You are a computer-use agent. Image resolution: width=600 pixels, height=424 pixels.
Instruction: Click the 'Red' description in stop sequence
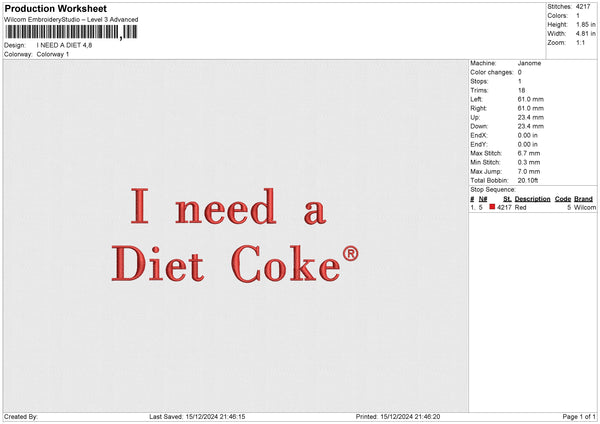pyautogui.click(x=520, y=207)
